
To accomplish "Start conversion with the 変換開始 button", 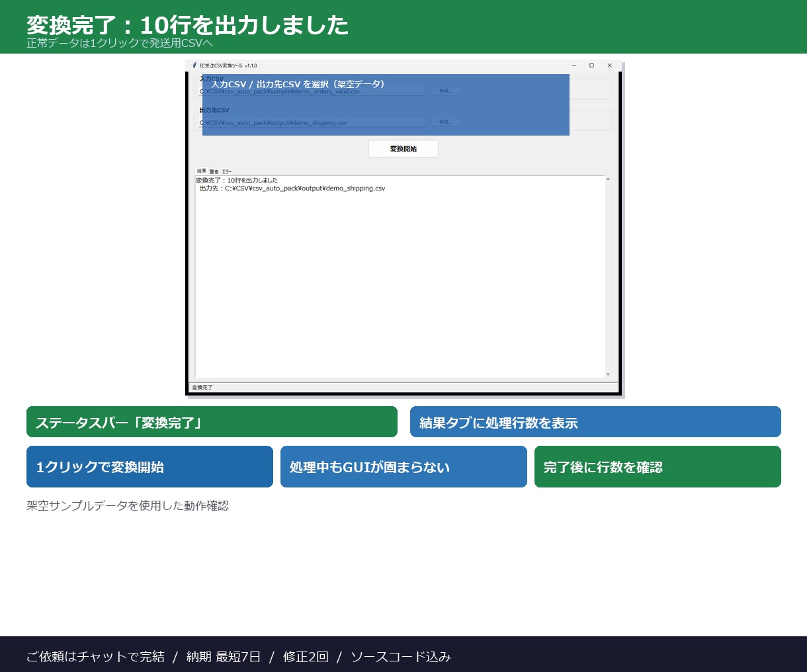I will (403, 149).
